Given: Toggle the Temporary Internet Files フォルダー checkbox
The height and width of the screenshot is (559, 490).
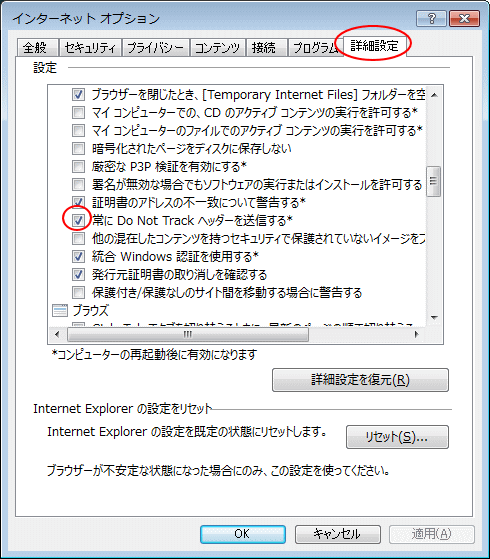Looking at the screenshot, I should pyautogui.click(x=78, y=94).
